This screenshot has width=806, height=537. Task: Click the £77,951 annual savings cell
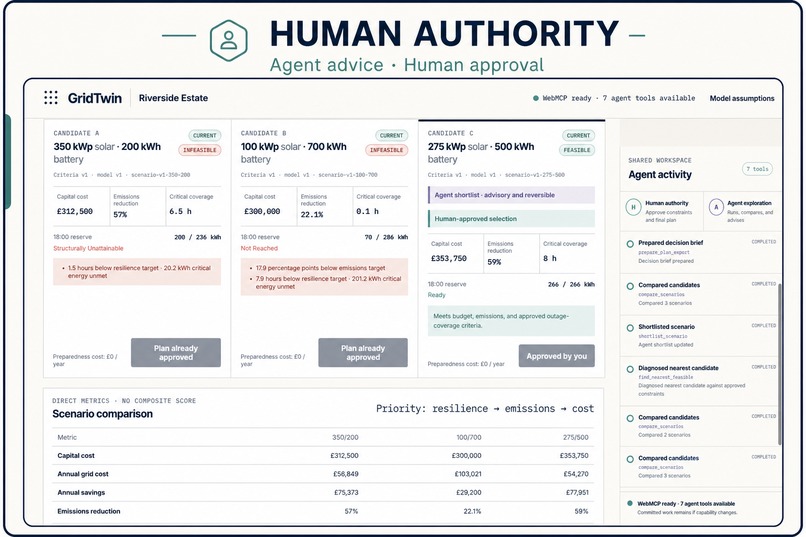pos(576,493)
